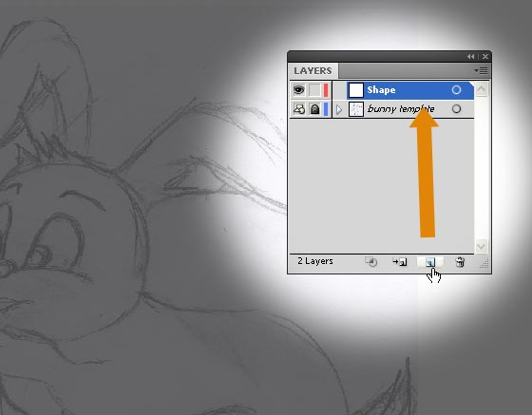This screenshot has width=532, height=415.
Task: Click bunny template layer target circle
Action: click(456, 109)
